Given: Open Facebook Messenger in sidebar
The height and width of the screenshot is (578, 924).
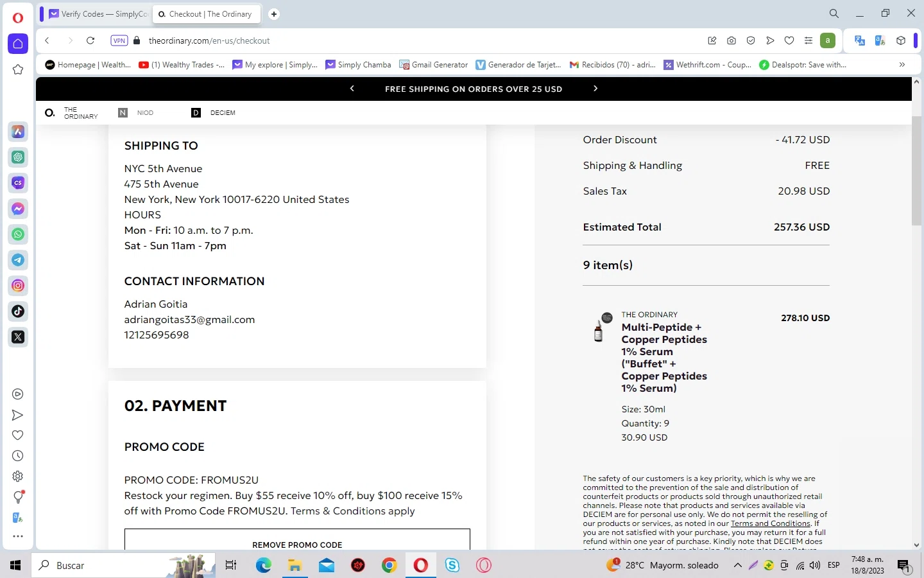Looking at the screenshot, I should click(18, 209).
